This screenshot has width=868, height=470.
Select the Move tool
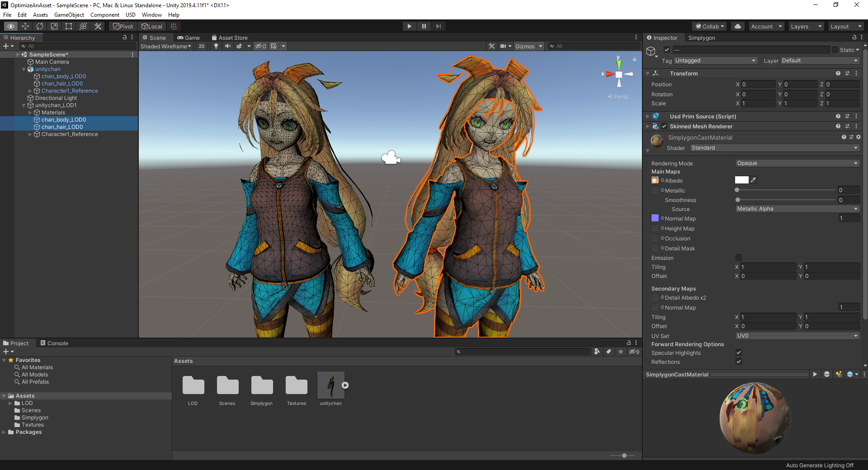[x=25, y=26]
